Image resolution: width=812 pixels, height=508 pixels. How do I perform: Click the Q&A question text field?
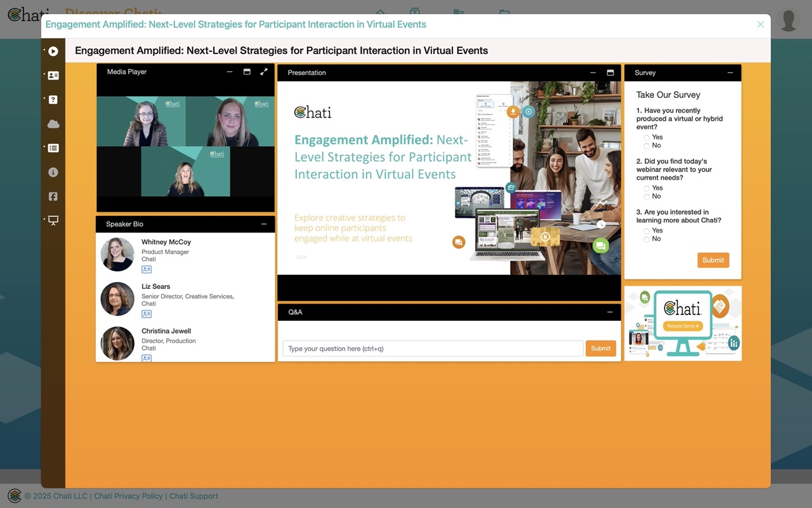click(x=432, y=349)
